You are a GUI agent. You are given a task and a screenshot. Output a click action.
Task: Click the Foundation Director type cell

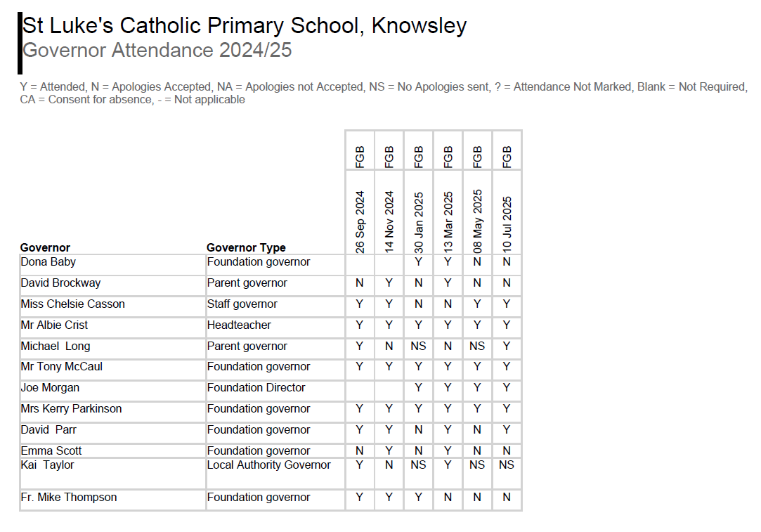[256, 388]
